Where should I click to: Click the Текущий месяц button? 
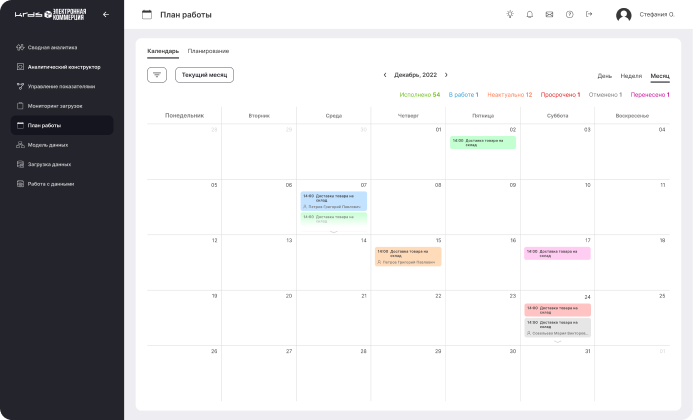(x=204, y=75)
